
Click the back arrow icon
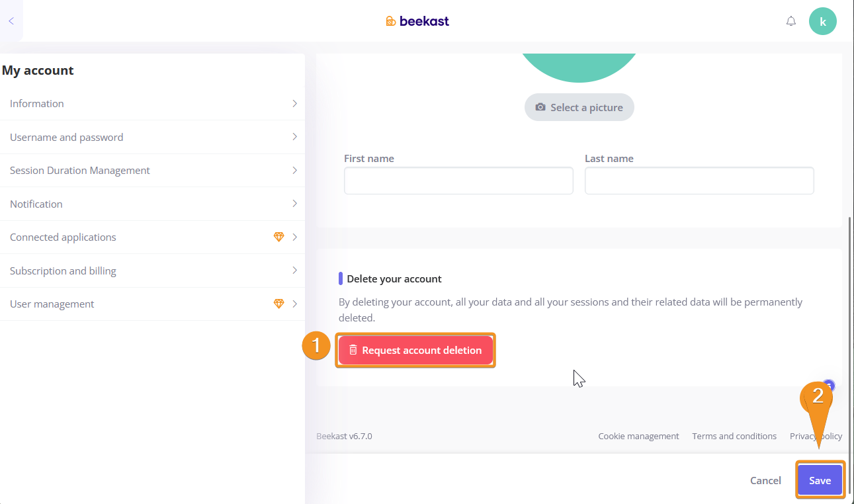point(11,21)
